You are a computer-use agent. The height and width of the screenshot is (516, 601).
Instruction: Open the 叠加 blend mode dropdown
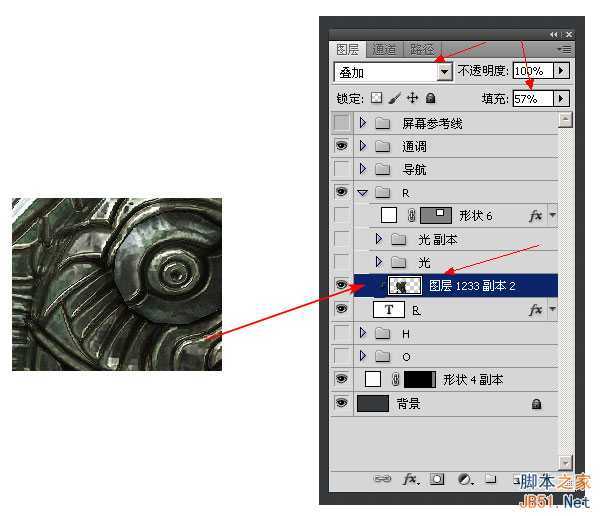tap(445, 72)
